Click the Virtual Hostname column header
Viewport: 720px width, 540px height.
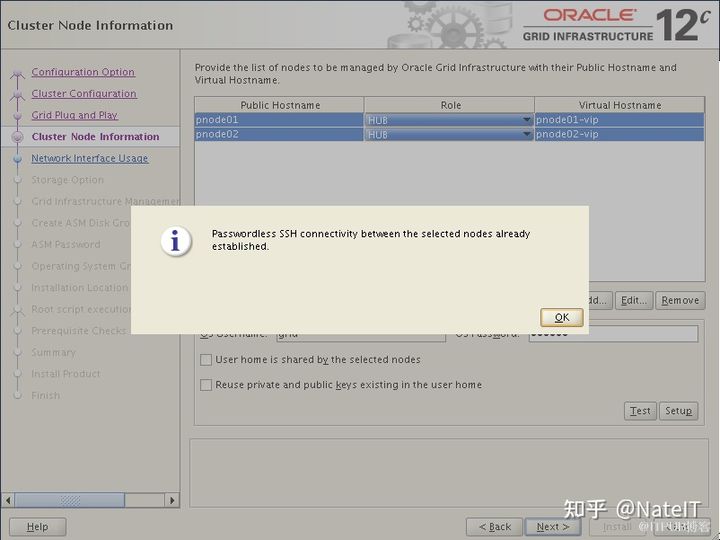620,105
